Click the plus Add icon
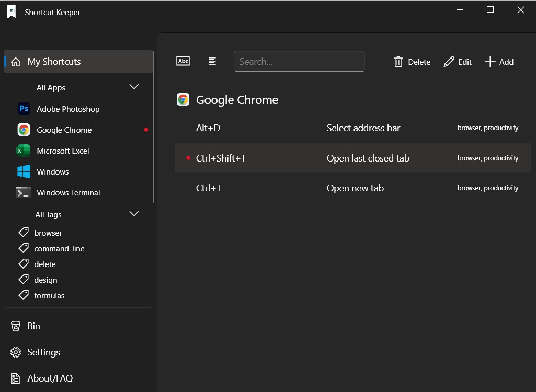The width and height of the screenshot is (536, 392). (490, 62)
